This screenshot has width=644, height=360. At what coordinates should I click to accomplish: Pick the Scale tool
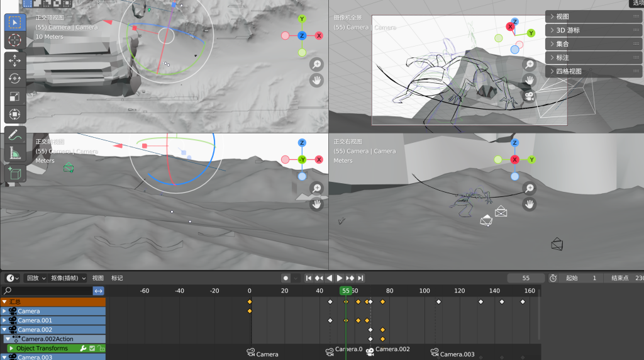tap(14, 97)
